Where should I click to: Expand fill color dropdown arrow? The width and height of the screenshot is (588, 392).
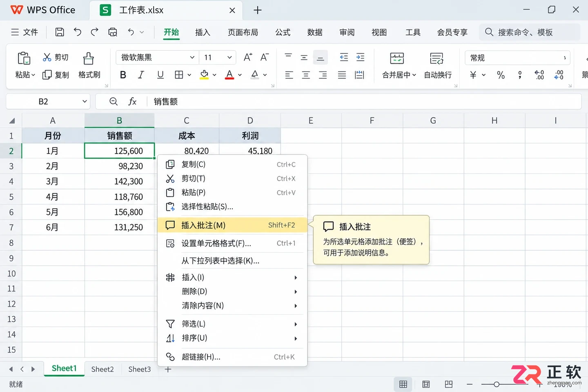click(x=214, y=75)
